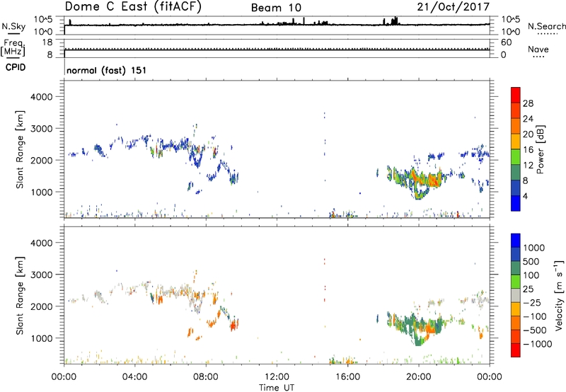Image resolution: width=566 pixels, height=392 pixels.
Task: Click the "16:00" time axis label
Action: click(x=347, y=377)
